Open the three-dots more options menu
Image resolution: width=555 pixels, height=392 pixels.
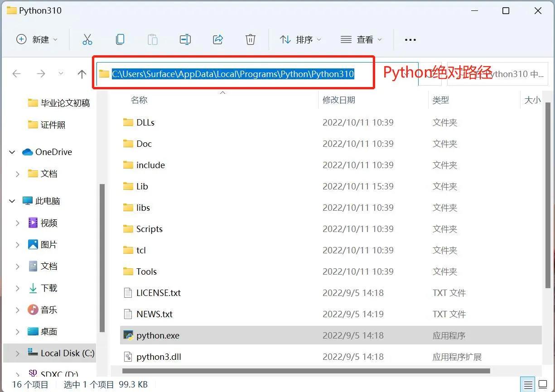(x=410, y=40)
